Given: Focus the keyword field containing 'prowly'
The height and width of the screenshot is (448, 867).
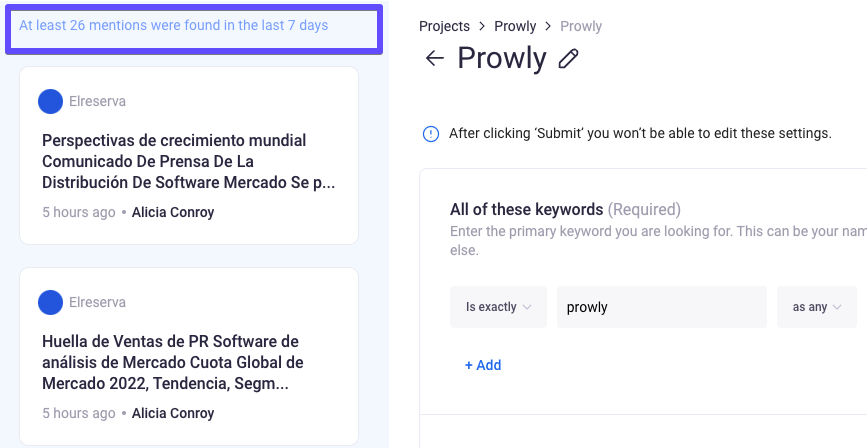Looking at the screenshot, I should (661, 307).
